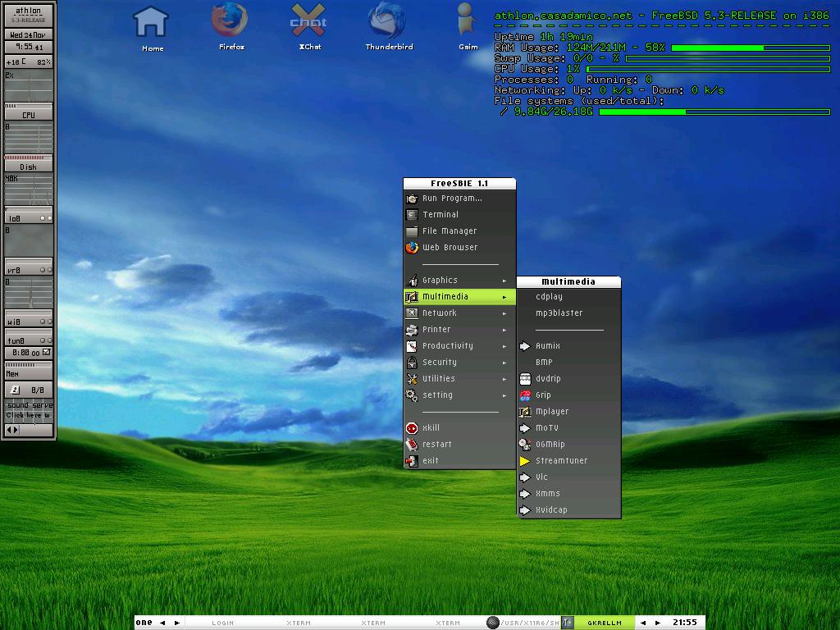Click the 'Uptime 1h 19min' desktop text

pos(543,37)
